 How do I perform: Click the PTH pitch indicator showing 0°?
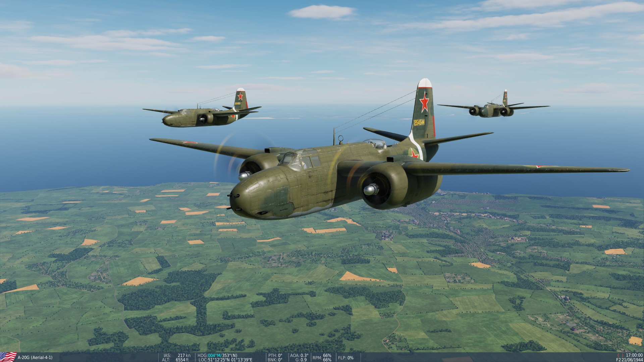(x=275, y=355)
